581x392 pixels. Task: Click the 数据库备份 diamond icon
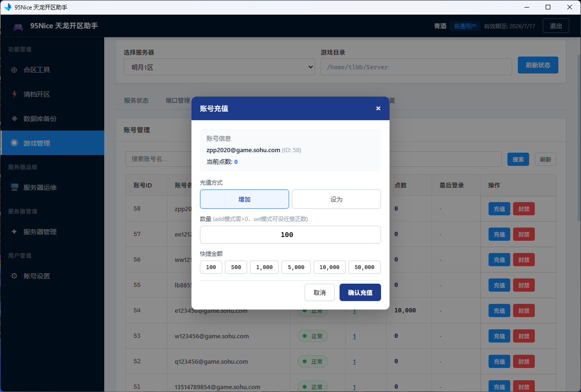(x=14, y=119)
